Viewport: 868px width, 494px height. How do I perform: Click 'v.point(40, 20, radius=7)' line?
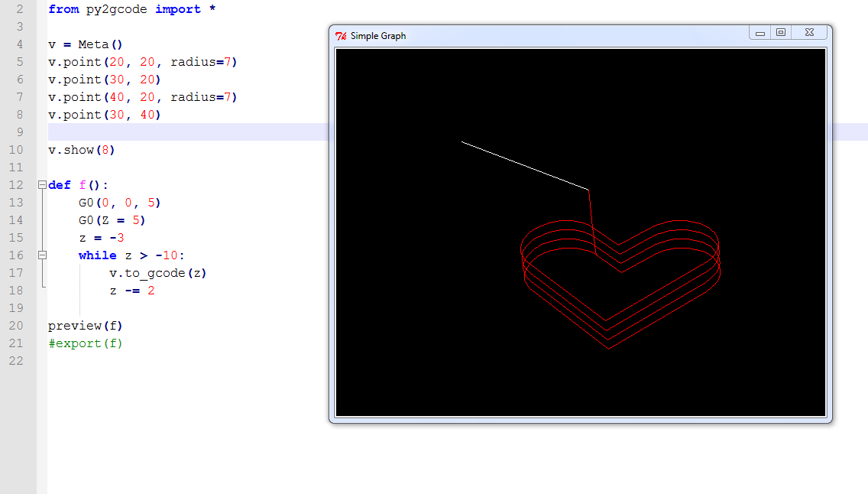point(143,97)
